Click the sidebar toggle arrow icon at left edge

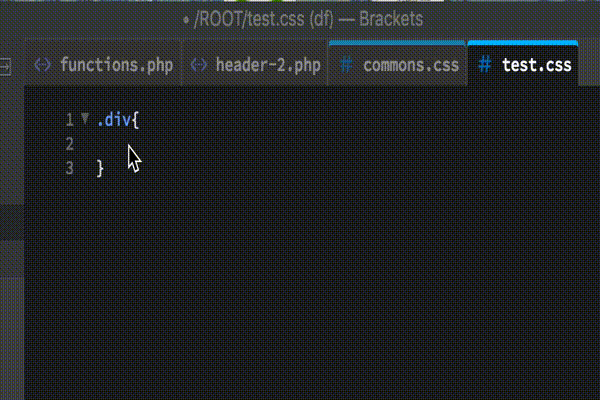coord(5,67)
